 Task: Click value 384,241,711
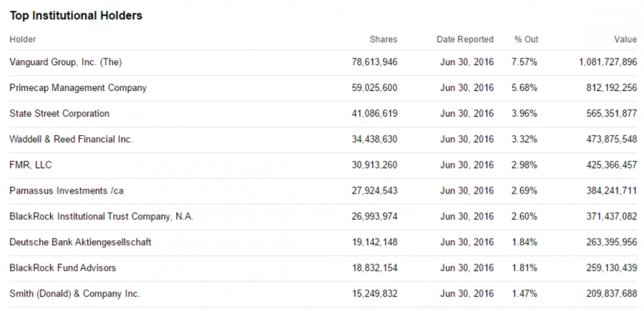[x=612, y=191]
